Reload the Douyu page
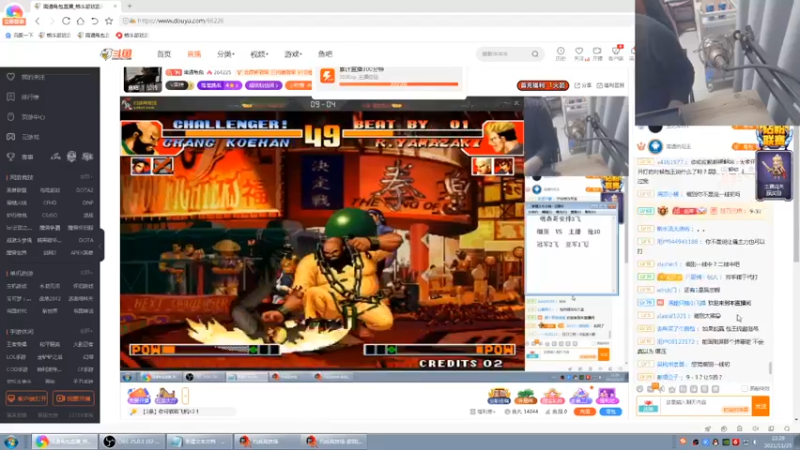This screenshot has width=800, height=450. pos(66,21)
